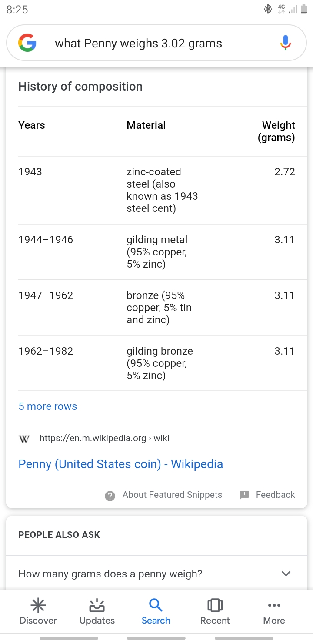The width and height of the screenshot is (313, 644).
Task: Tap the battery status icon
Action: click(x=303, y=10)
